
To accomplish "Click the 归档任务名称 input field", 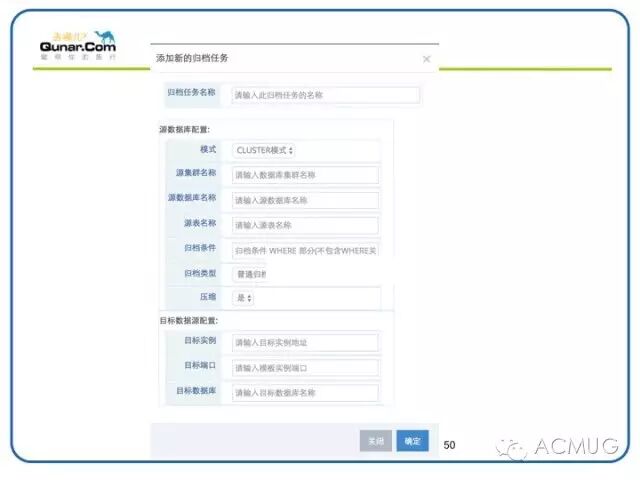I will (x=325, y=95).
